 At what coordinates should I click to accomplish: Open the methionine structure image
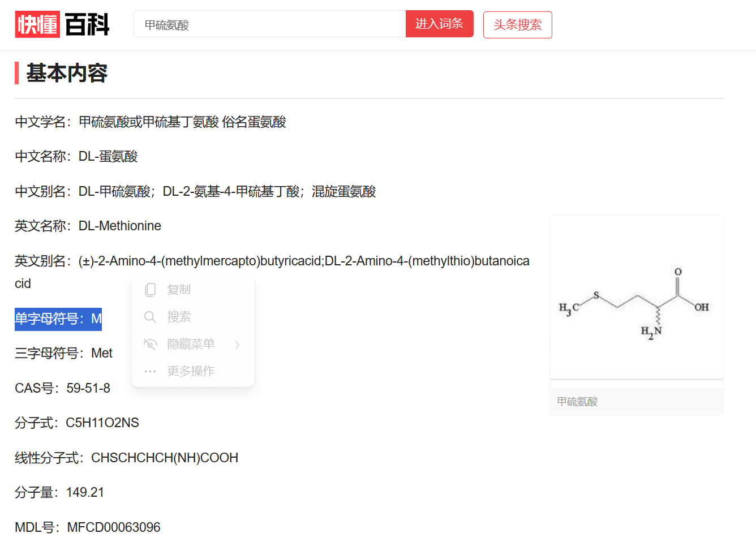tap(637, 297)
